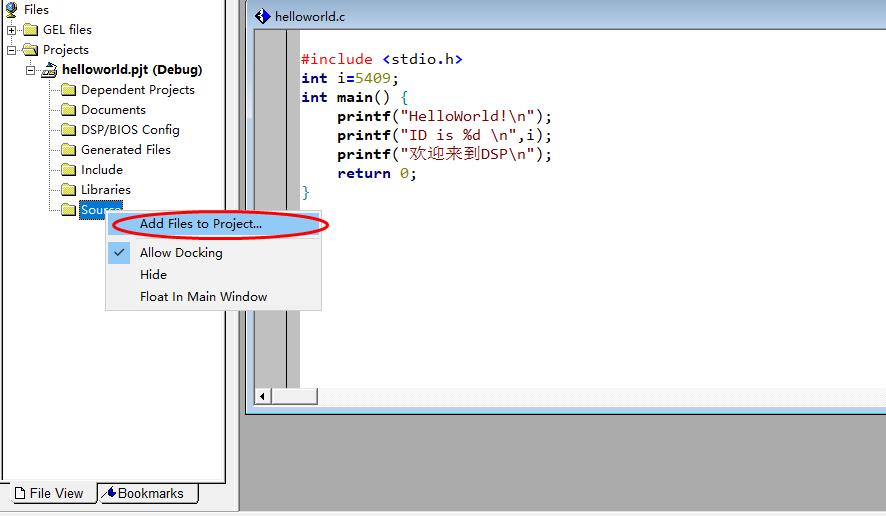Click the helloworld.pjt project icon
The height and width of the screenshot is (516, 886).
[50, 70]
